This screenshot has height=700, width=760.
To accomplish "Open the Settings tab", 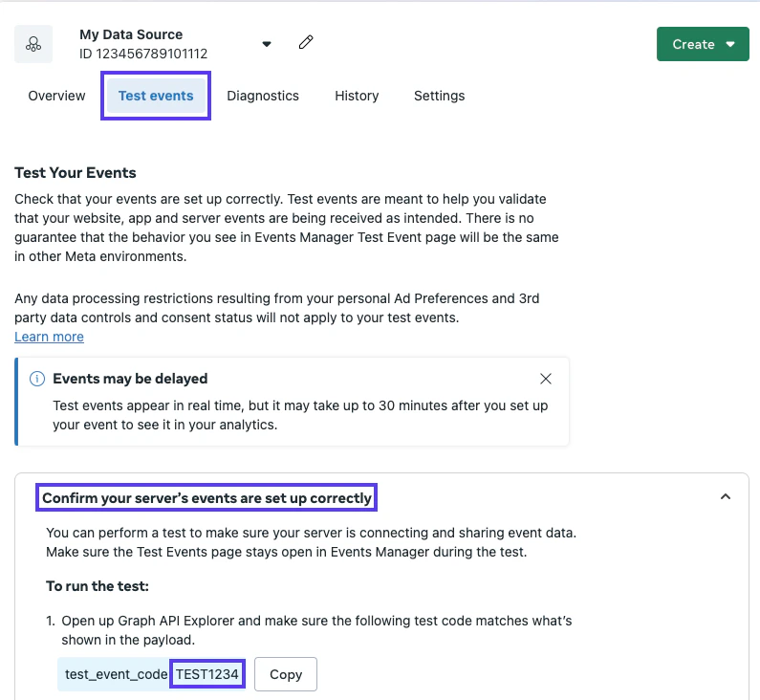I will pyautogui.click(x=439, y=96).
